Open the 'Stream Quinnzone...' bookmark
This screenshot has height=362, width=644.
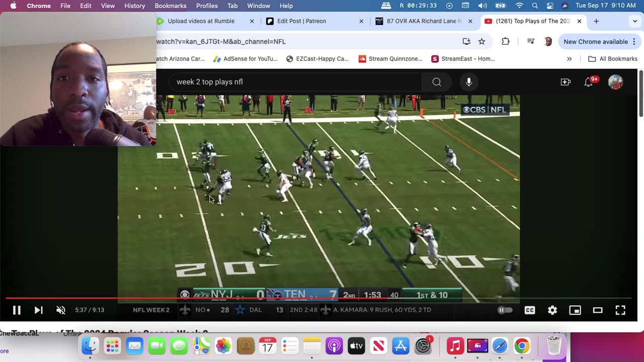pyautogui.click(x=390, y=59)
